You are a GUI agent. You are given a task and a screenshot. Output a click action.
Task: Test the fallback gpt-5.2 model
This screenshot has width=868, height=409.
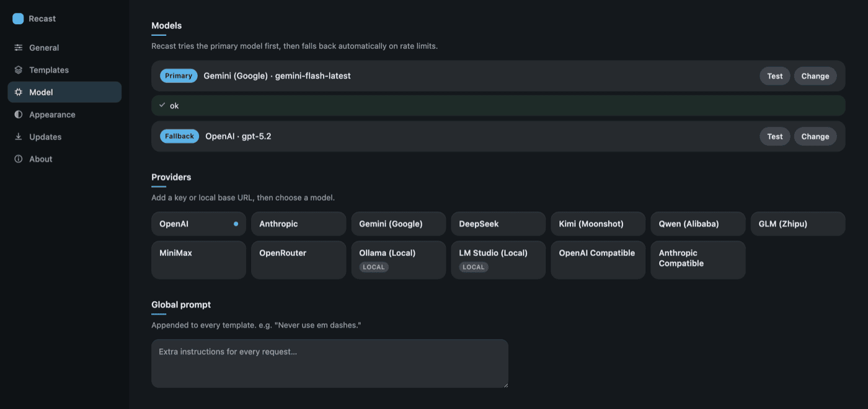coord(775,136)
